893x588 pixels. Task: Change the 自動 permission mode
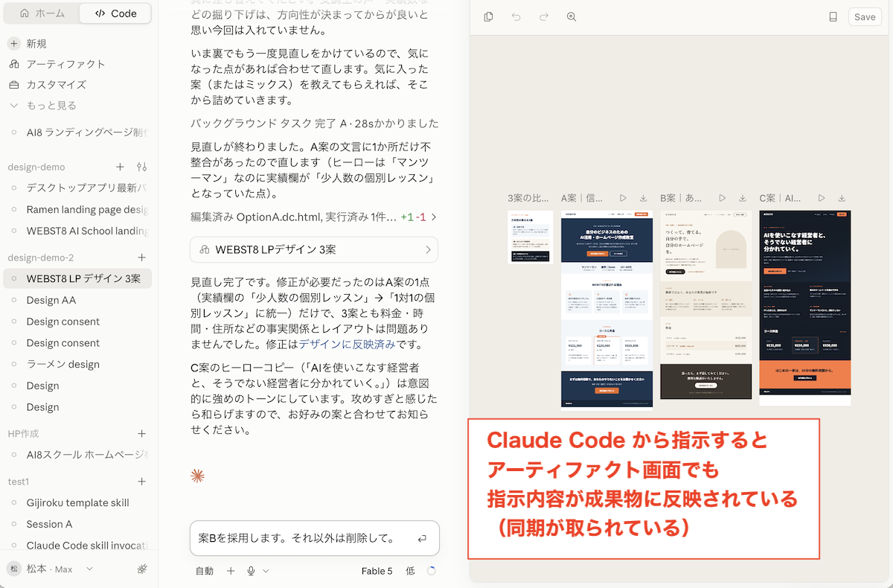coord(204,571)
